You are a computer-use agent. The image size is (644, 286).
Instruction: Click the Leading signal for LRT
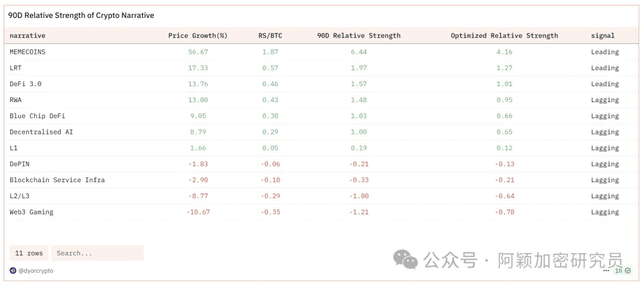(605, 68)
